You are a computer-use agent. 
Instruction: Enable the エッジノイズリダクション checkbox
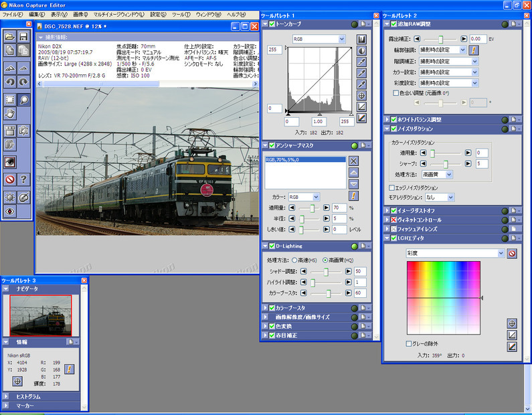point(391,187)
